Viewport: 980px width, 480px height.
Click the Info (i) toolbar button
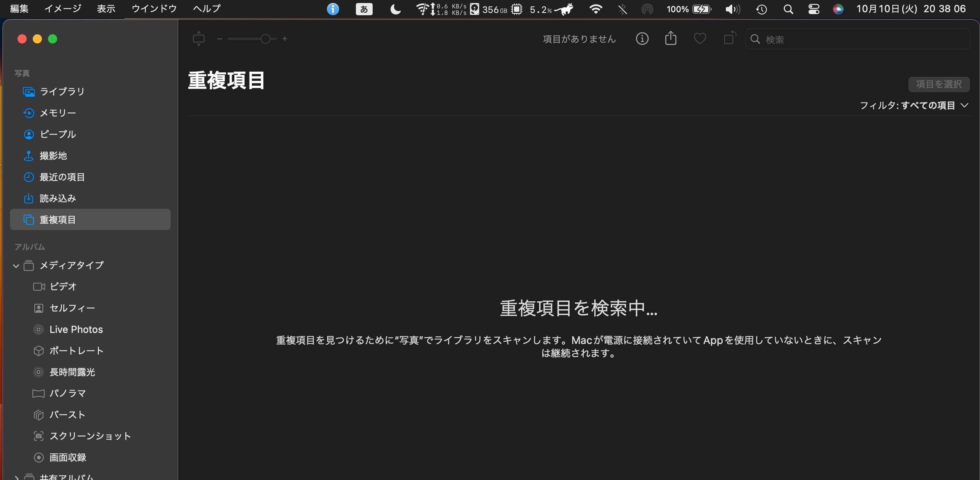click(x=642, y=39)
